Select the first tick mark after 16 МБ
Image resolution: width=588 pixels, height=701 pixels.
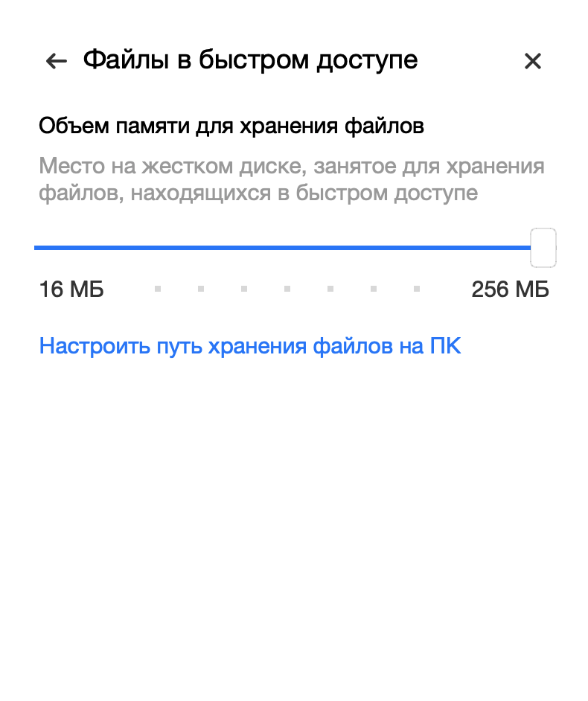(158, 289)
